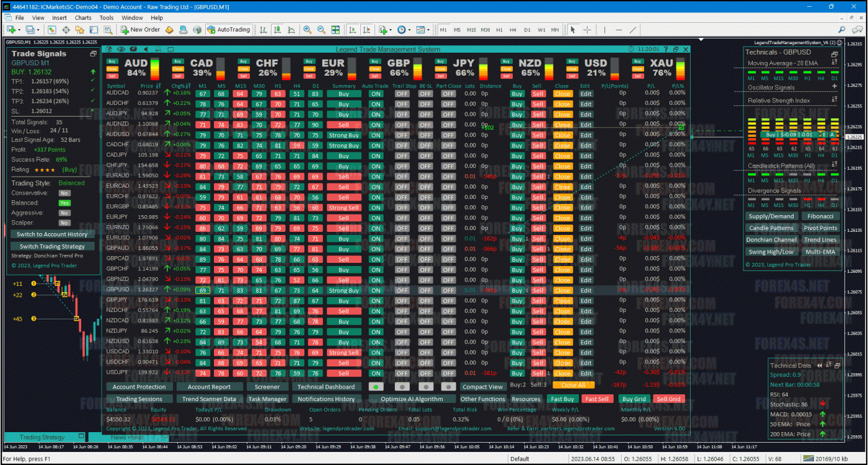Toggle Trail Stop OFF for AUDCHF row
Viewport: 868px width, 465px height.
point(402,104)
